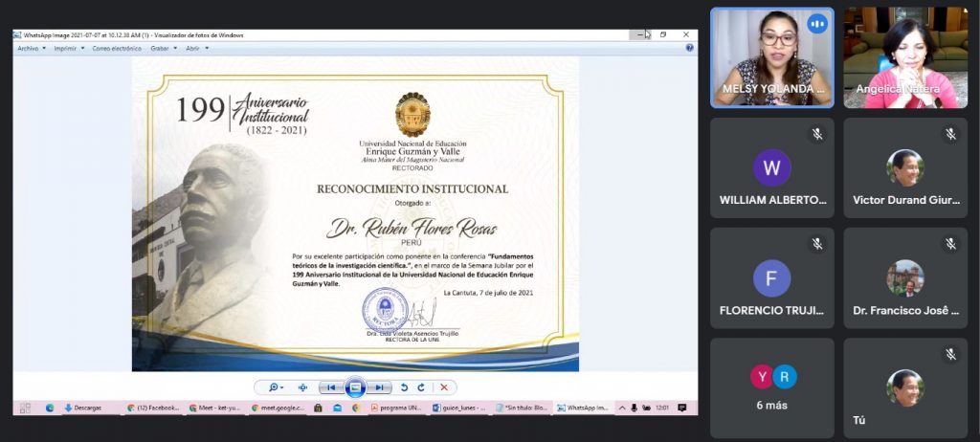
Task: Show hidden system tray icons
Action: click(x=622, y=408)
